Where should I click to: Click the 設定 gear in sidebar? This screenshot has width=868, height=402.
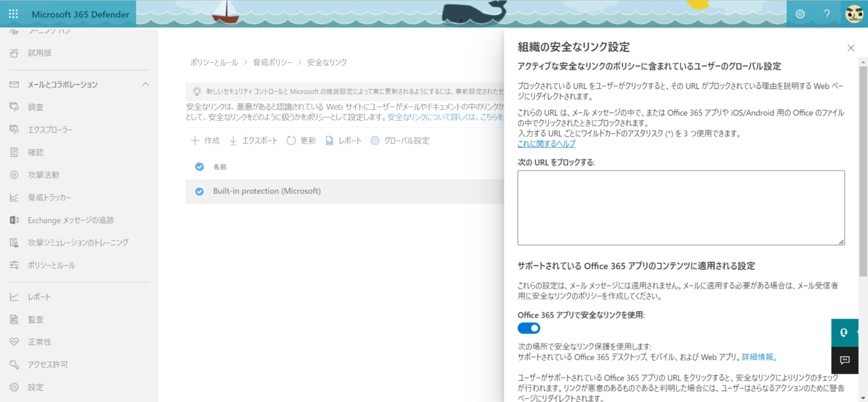pos(14,387)
